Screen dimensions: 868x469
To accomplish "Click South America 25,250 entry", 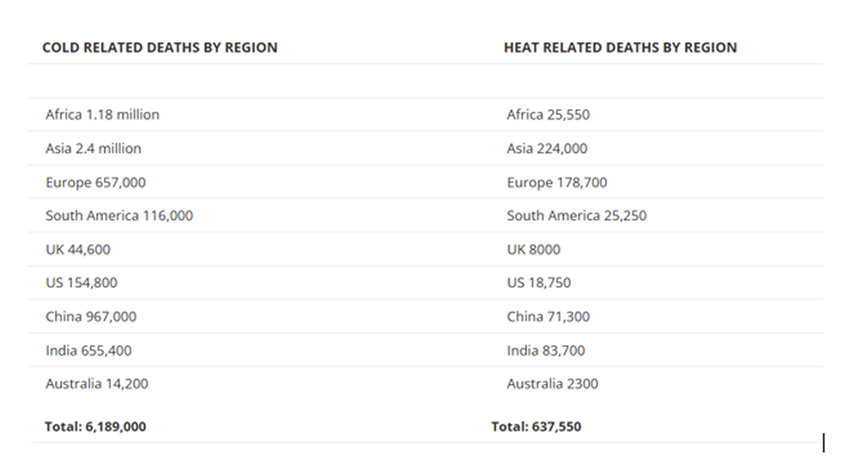I will tap(576, 216).
